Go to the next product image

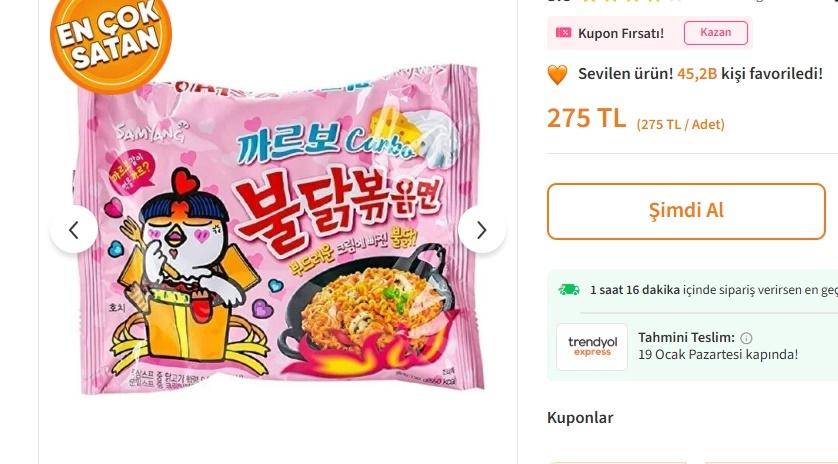(x=482, y=230)
